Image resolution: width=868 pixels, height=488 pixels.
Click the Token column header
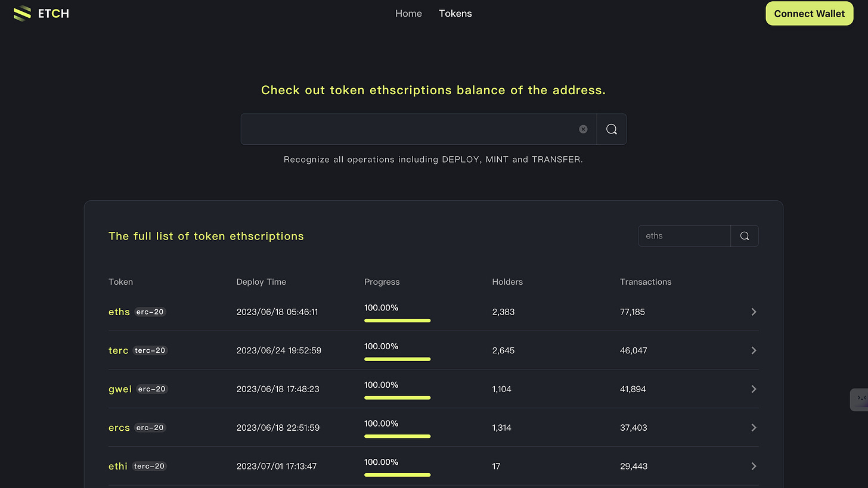[x=120, y=282]
